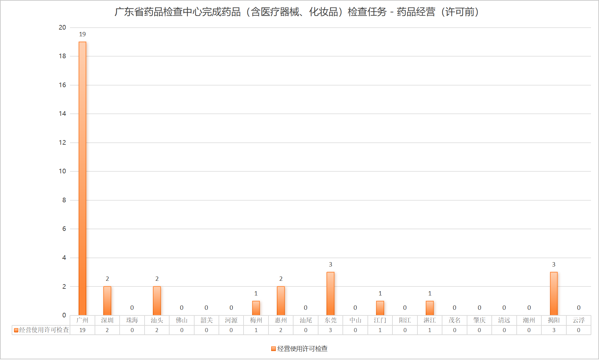The width and height of the screenshot is (599, 364).
Task: Click the 深圳 category label
Action: (x=107, y=320)
